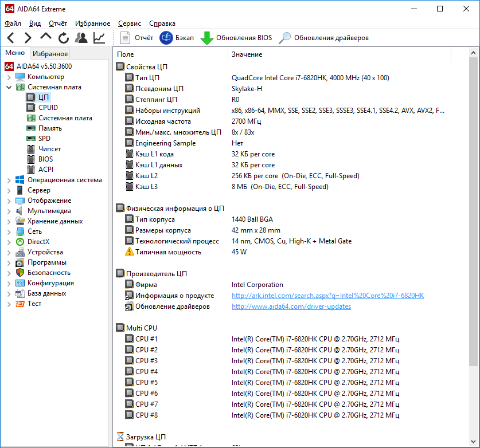Screen dimensions: 480x448
Task: Click the Устройства printer icon
Action: click(20, 252)
